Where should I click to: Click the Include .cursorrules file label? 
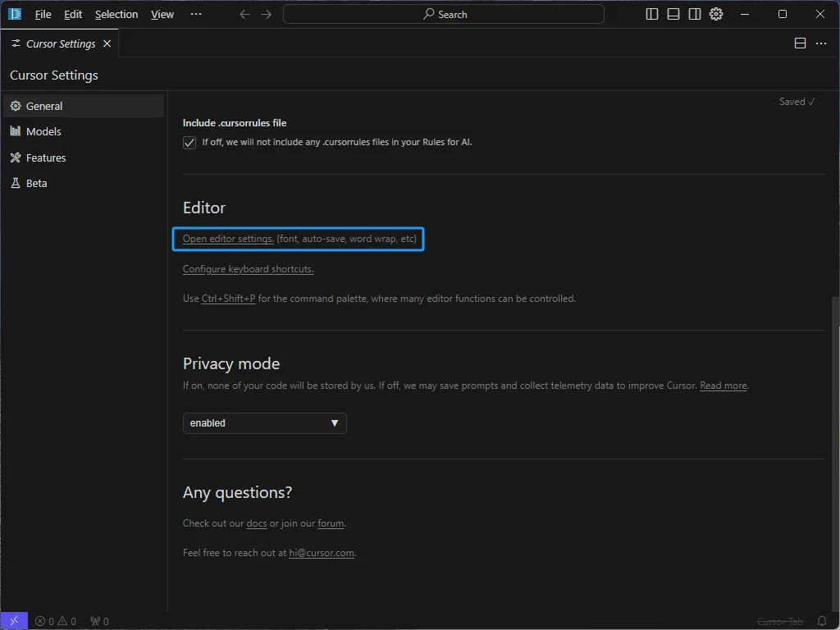click(235, 123)
